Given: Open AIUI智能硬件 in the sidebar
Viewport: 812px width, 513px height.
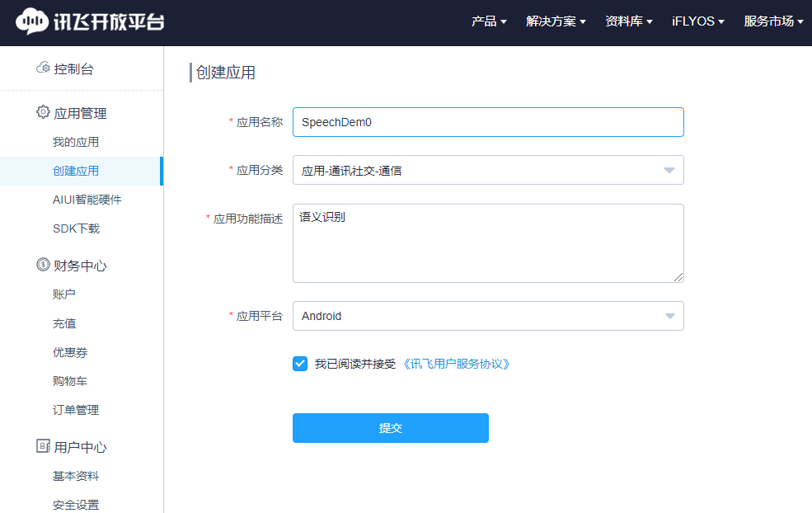Looking at the screenshot, I should pos(87,200).
